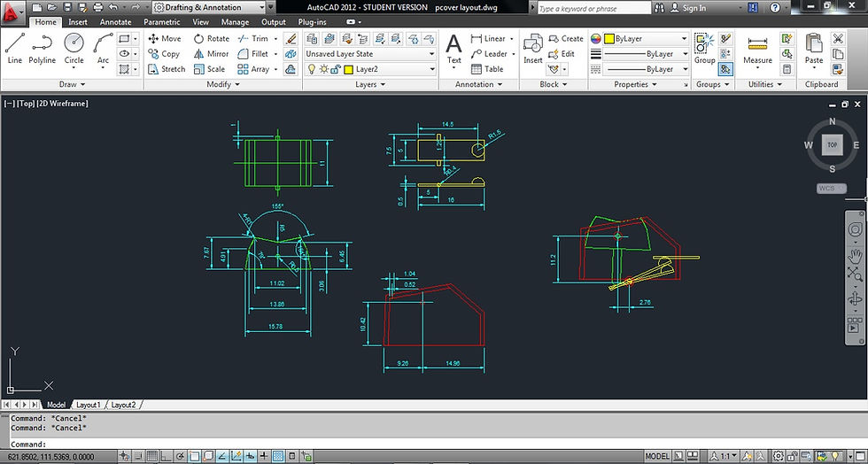Click the Group tool

(x=705, y=49)
